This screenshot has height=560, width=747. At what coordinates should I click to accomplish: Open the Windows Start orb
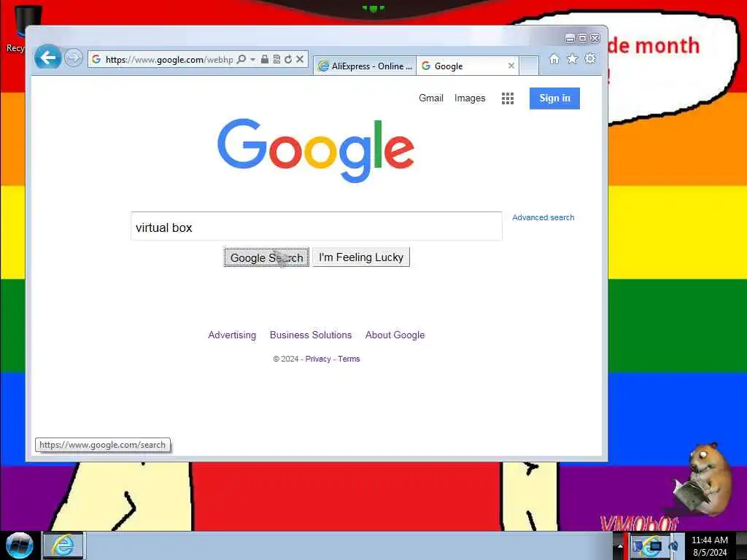point(20,545)
